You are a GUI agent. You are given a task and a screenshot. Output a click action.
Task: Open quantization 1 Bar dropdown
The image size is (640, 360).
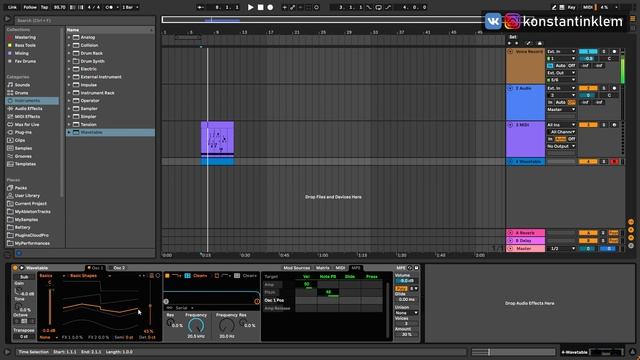tap(130, 7)
